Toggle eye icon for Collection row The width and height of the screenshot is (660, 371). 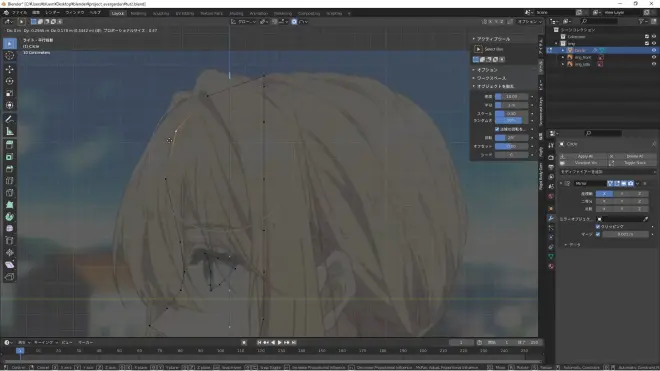tap(654, 37)
